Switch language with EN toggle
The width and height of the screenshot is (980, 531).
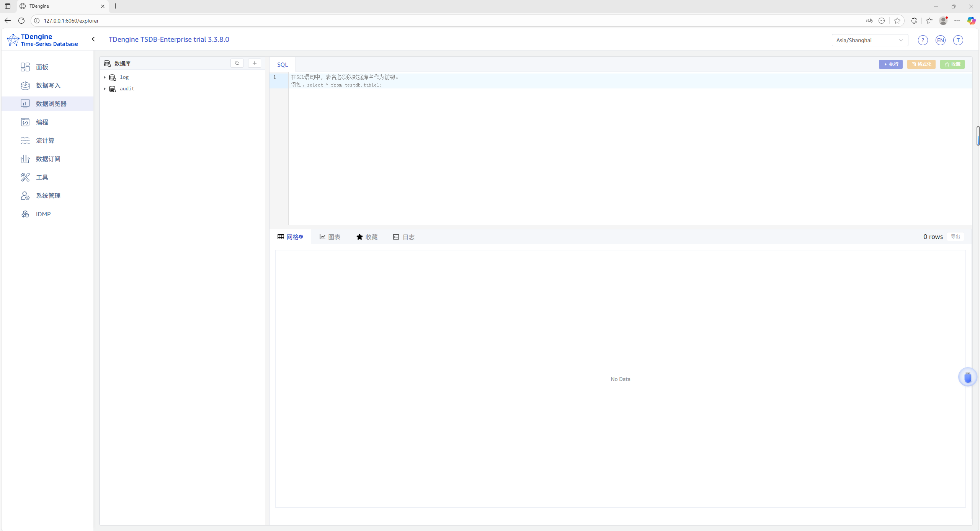(x=940, y=40)
